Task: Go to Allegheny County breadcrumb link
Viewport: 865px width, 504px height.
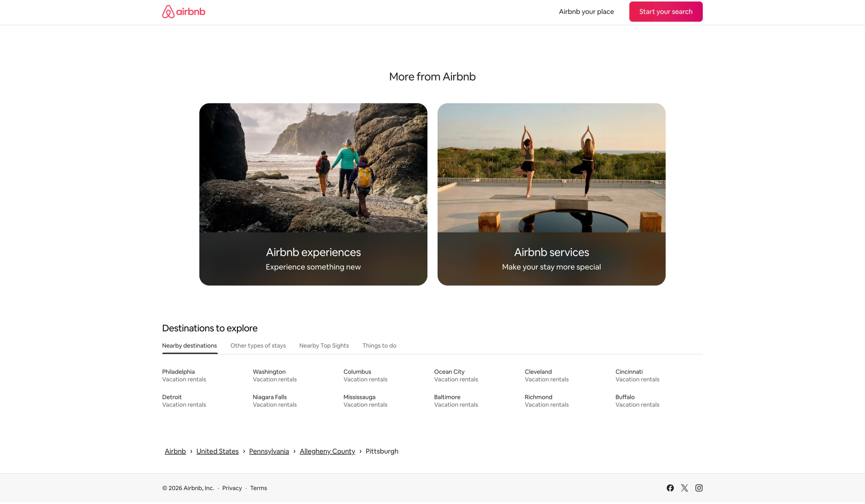Action: pos(327,451)
